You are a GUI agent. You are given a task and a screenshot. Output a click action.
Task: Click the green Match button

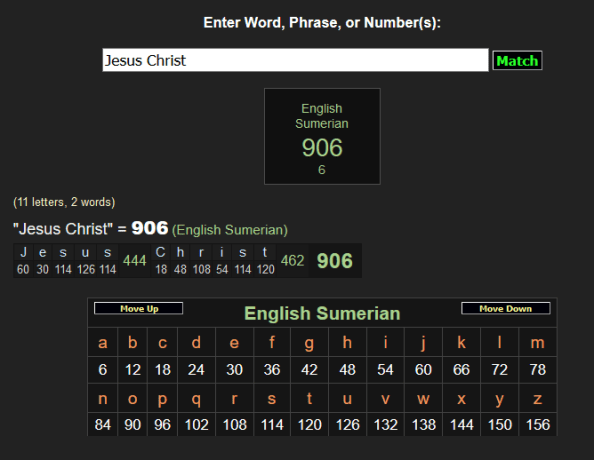517,60
